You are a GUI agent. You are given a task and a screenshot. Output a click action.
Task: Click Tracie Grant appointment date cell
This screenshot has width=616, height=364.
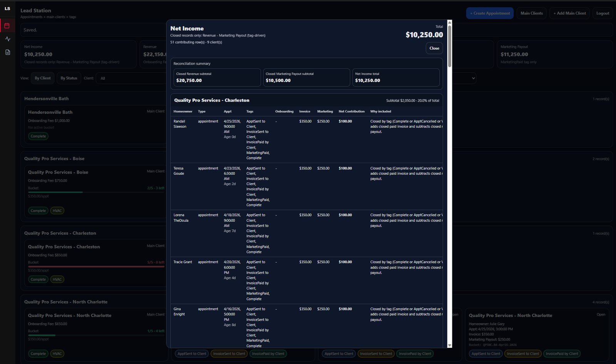[232, 270]
